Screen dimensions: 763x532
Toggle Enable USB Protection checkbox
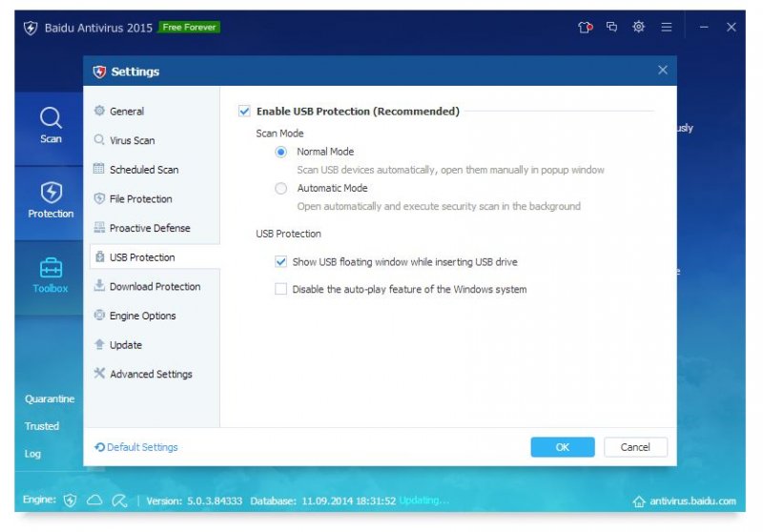244,112
